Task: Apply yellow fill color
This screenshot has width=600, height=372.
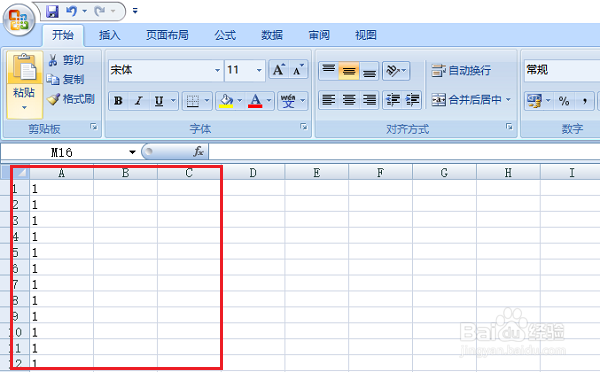Action: click(226, 101)
